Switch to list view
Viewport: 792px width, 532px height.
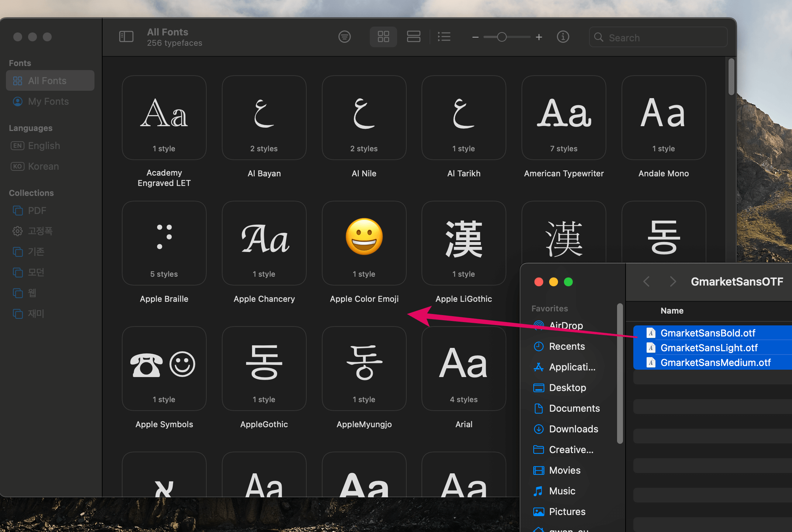tap(444, 37)
